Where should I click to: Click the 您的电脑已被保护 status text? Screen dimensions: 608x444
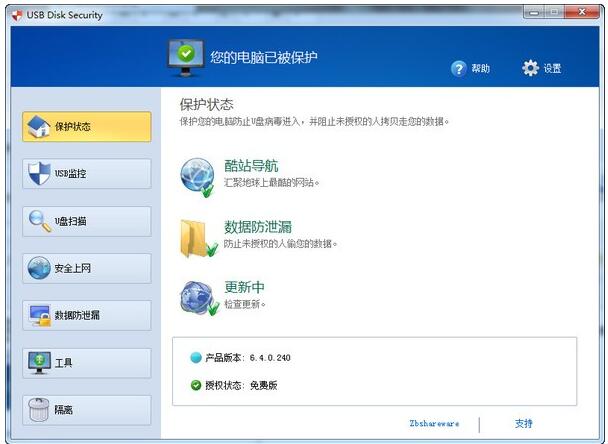[264, 57]
